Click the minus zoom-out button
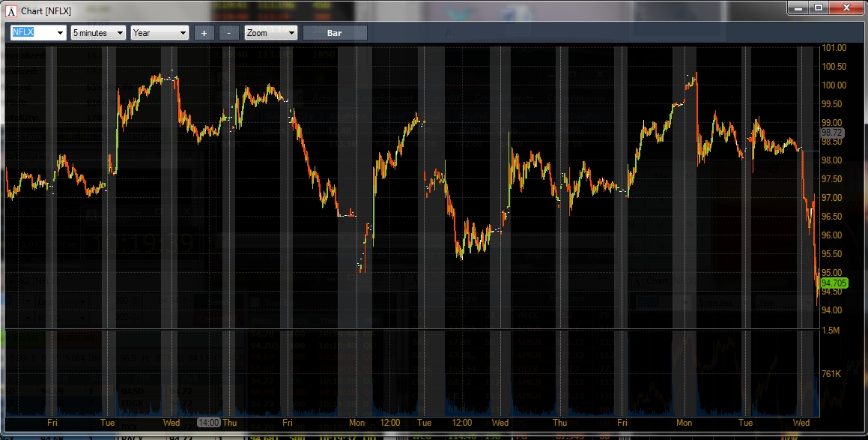This screenshot has width=868, height=440. point(228,33)
